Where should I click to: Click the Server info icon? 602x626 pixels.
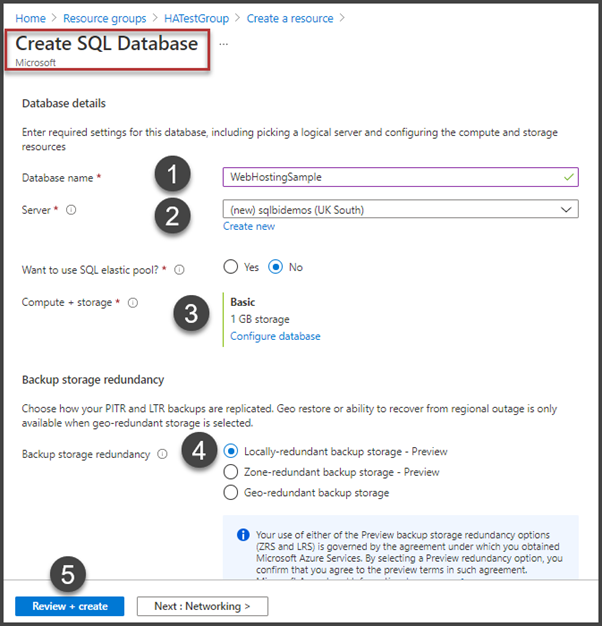coord(71,210)
